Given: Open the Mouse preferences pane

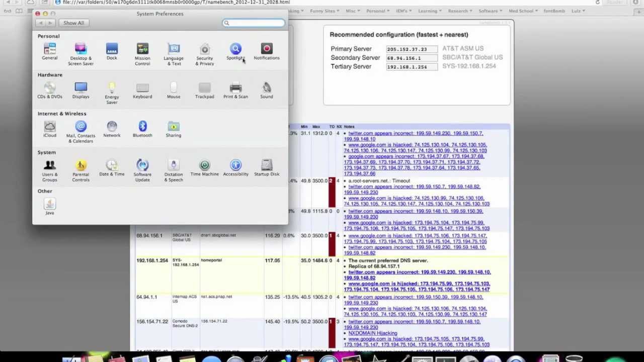Looking at the screenshot, I should (174, 90).
